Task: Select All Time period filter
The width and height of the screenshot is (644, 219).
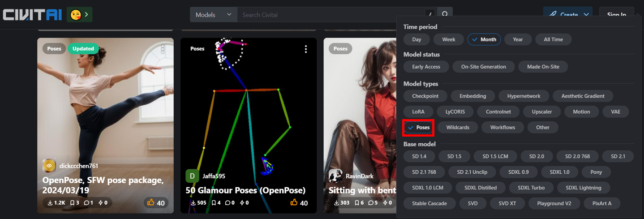Action: (x=553, y=39)
